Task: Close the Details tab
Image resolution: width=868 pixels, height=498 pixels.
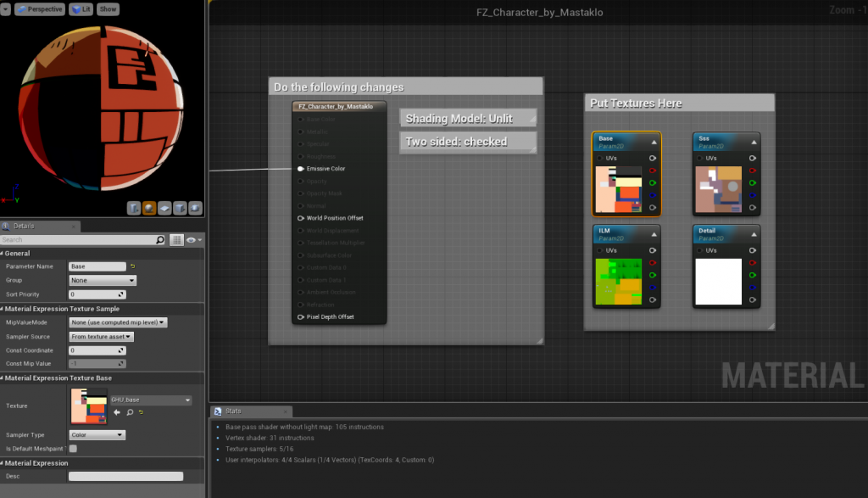Action: point(74,226)
